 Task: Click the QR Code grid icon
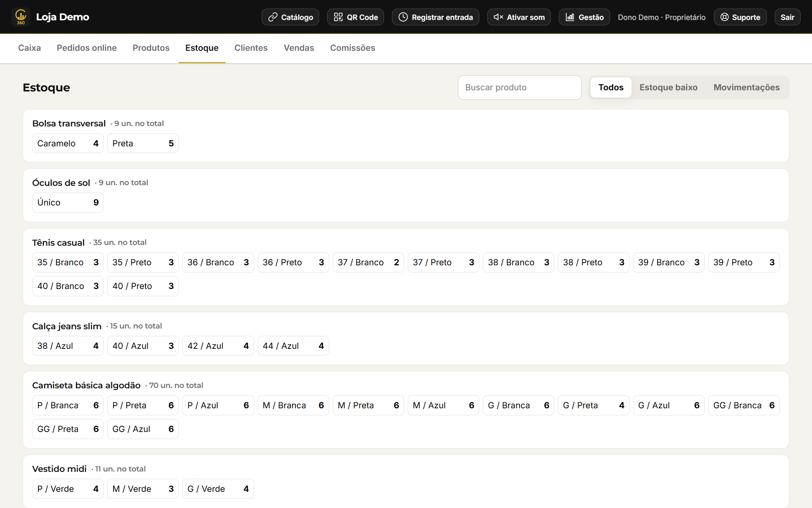pyautogui.click(x=338, y=17)
